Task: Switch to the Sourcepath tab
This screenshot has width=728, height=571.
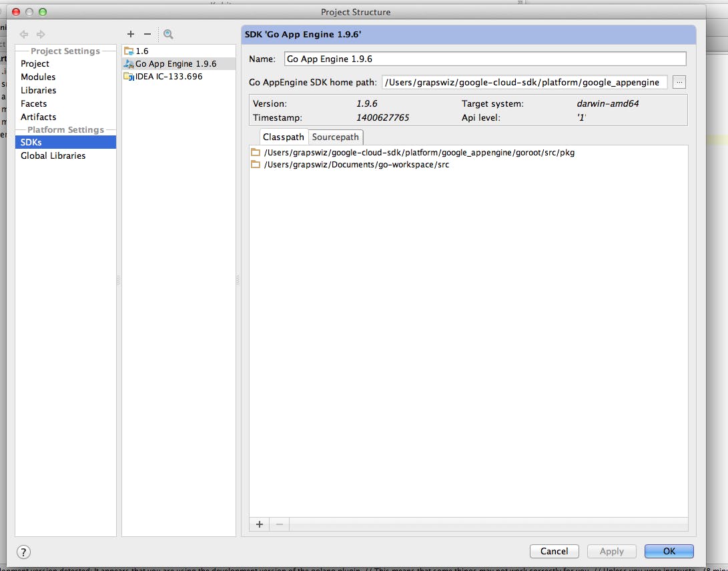Action: 335,137
